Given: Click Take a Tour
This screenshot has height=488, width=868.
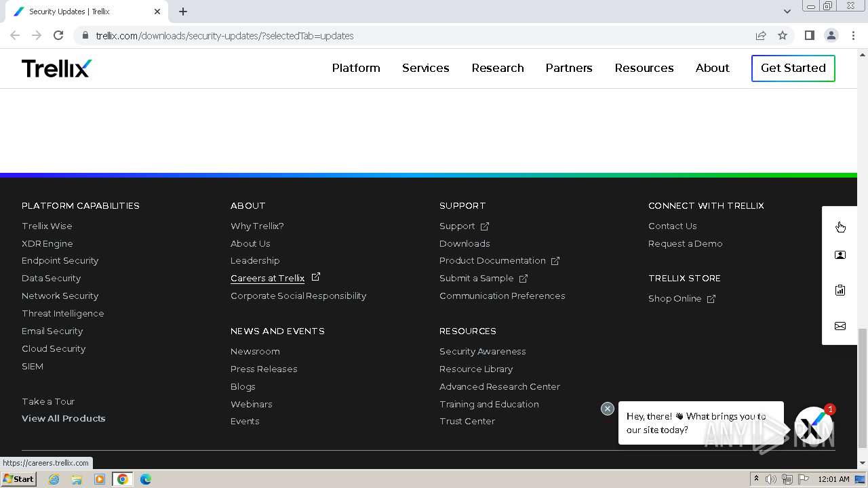Looking at the screenshot, I should [48, 401].
